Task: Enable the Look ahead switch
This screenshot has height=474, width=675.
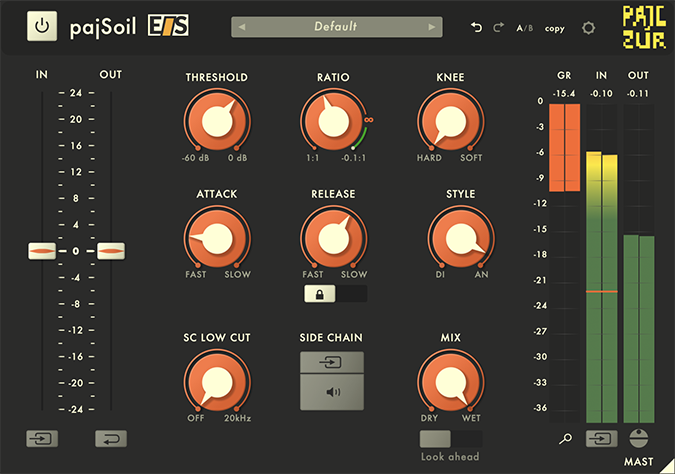Action: pos(450,439)
